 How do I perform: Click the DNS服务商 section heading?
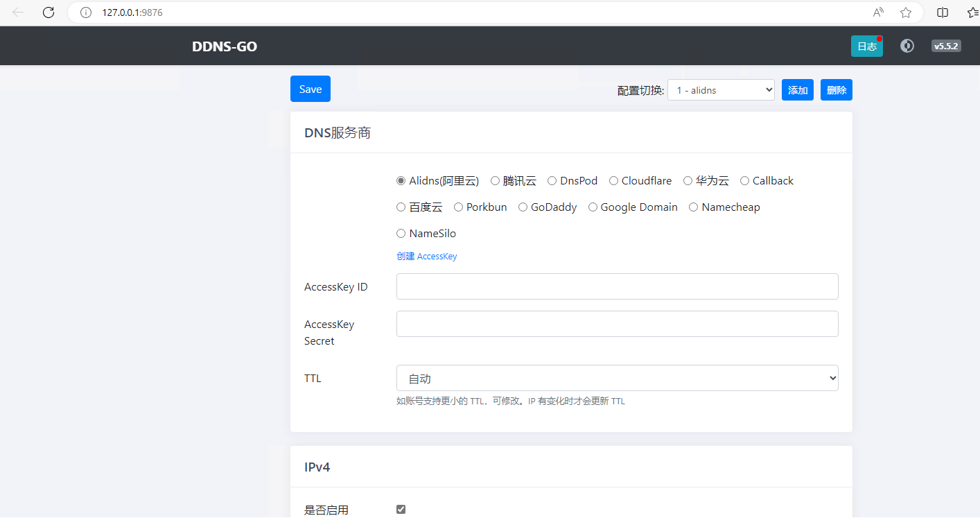(x=338, y=132)
